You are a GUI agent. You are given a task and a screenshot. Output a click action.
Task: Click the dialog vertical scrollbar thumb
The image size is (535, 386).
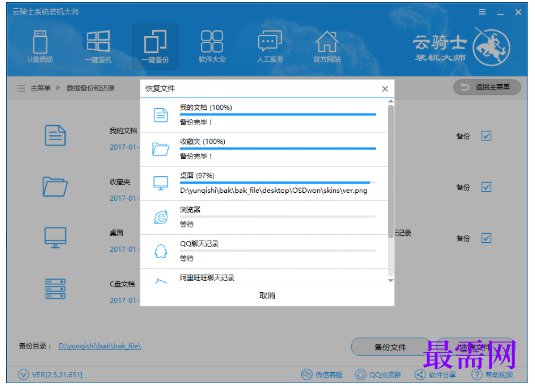click(x=391, y=171)
